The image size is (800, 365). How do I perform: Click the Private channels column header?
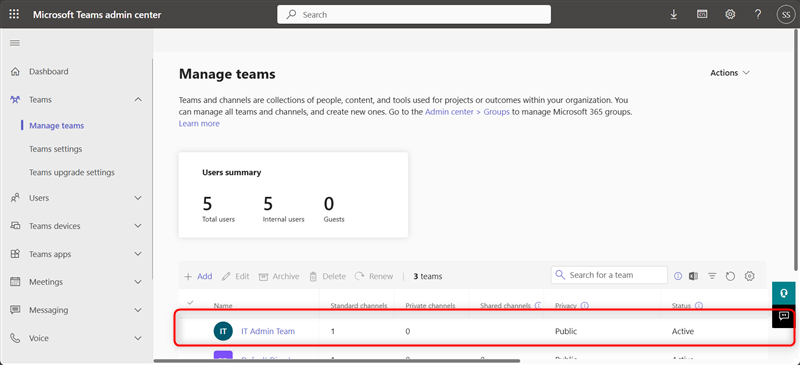pos(430,306)
